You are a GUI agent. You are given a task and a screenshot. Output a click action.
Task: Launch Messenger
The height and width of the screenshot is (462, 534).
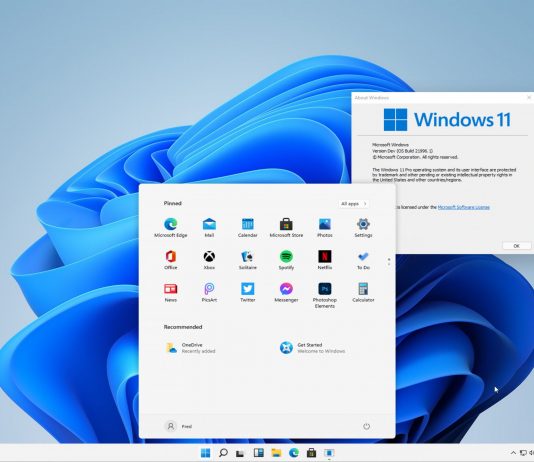point(286,292)
